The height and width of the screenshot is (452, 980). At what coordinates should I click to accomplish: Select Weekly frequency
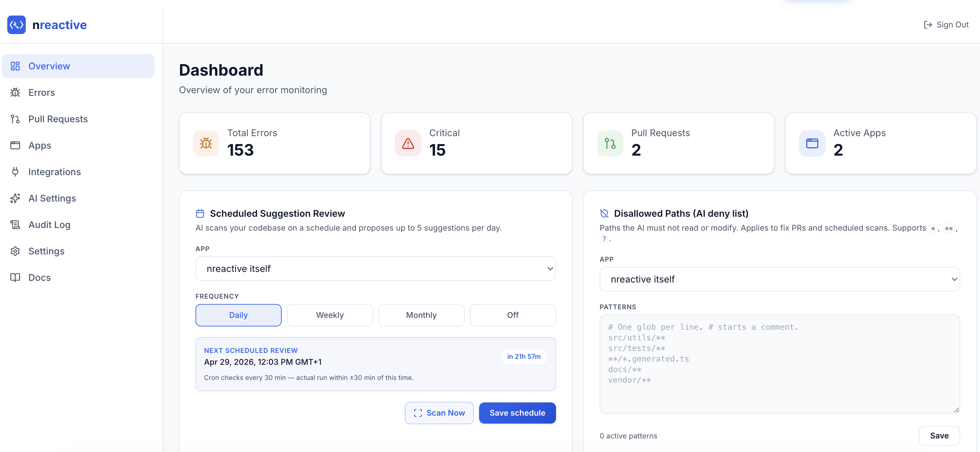[330, 315]
